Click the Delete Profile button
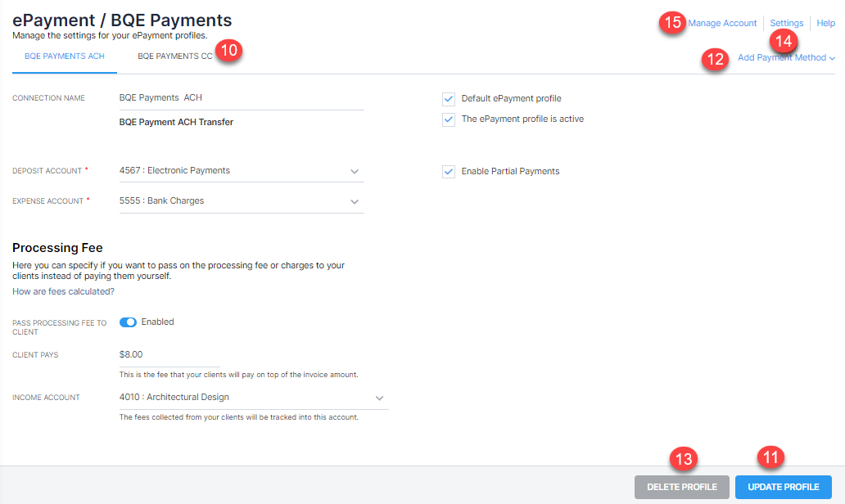The image size is (845, 504). click(681, 487)
